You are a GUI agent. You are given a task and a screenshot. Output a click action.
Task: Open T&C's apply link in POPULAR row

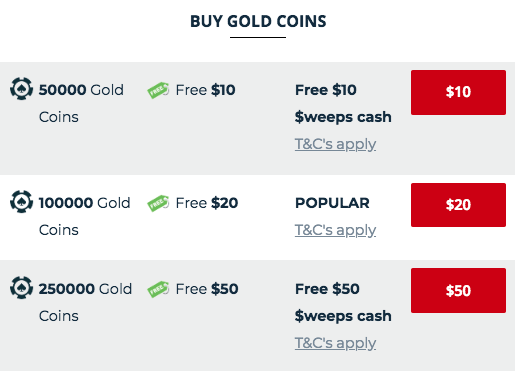pyautogui.click(x=335, y=230)
